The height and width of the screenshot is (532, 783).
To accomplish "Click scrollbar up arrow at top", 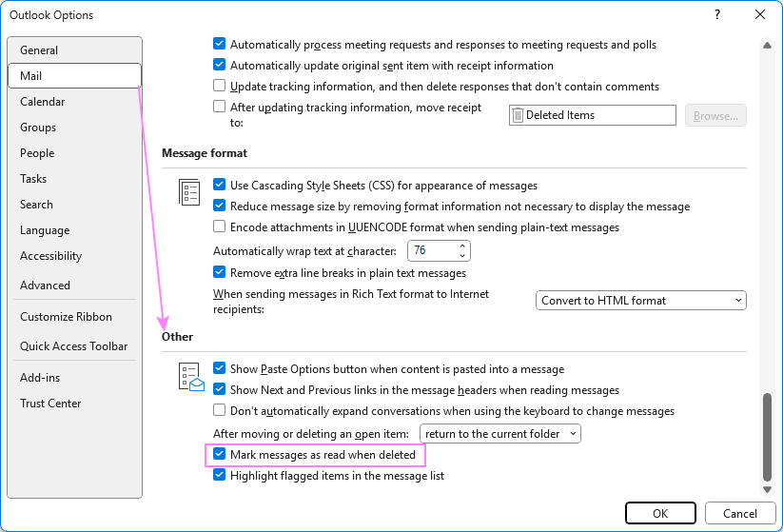I will tap(767, 44).
